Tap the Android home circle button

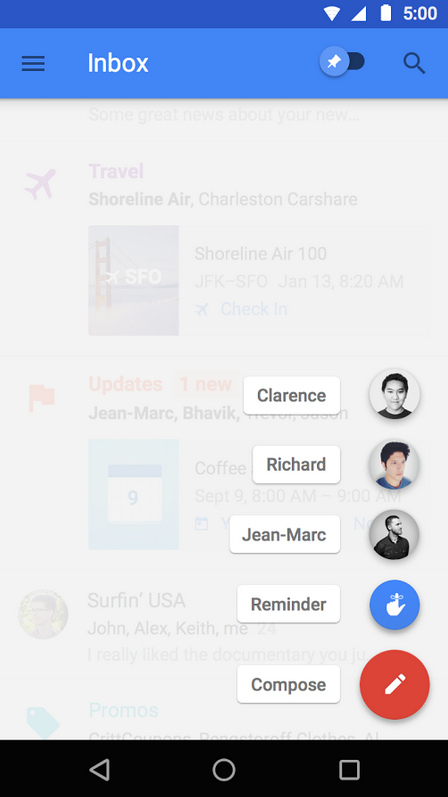coord(224,770)
